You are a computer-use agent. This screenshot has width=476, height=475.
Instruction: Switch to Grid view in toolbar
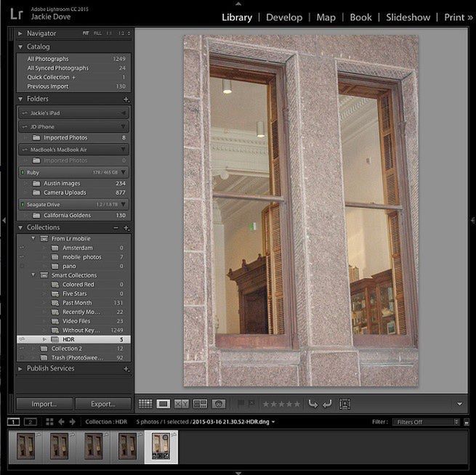[x=145, y=404]
